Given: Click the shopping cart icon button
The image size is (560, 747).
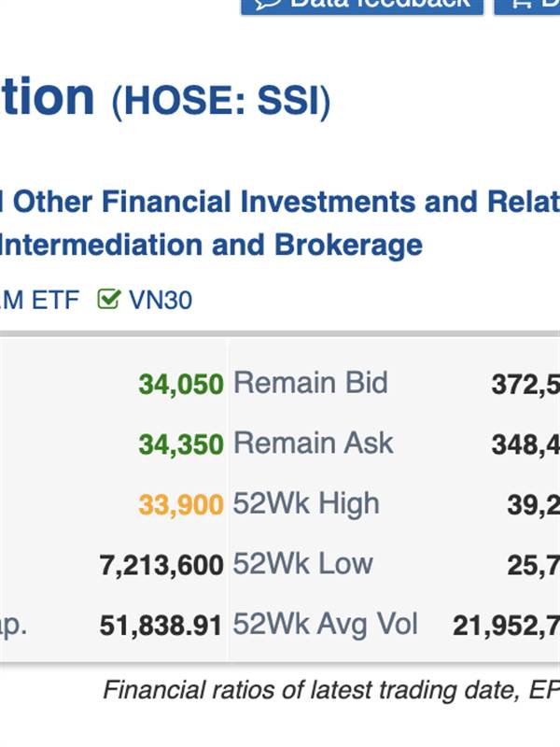Looking at the screenshot, I should [x=521, y=4].
